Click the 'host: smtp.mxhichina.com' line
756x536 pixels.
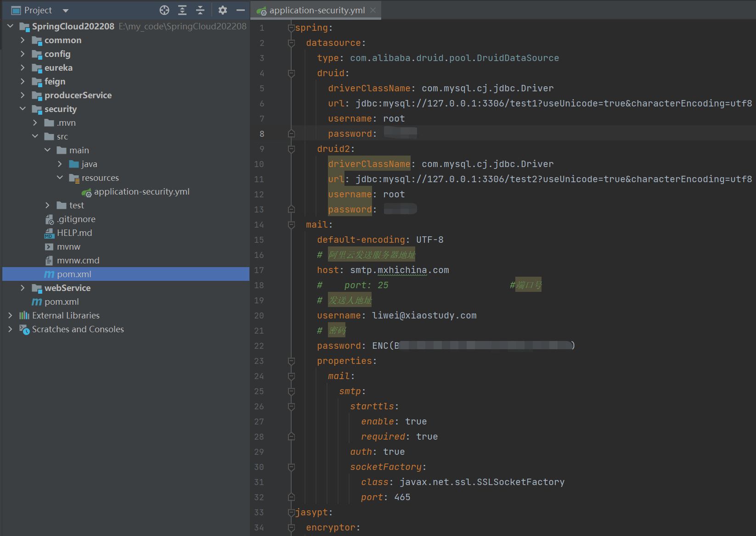click(x=383, y=270)
